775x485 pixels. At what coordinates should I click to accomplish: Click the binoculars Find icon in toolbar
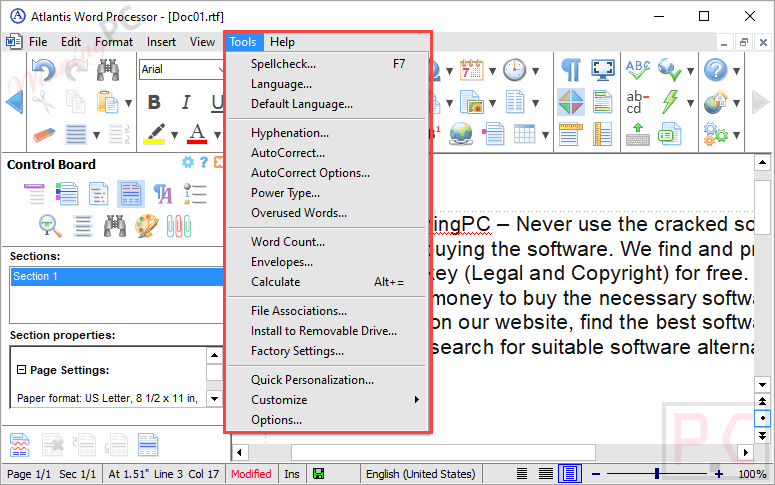[x=108, y=70]
